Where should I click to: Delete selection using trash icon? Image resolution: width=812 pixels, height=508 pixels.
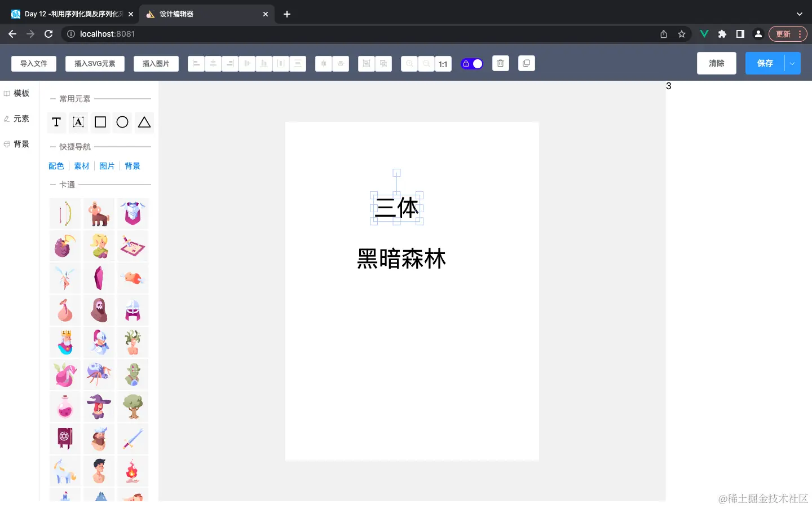pyautogui.click(x=501, y=63)
